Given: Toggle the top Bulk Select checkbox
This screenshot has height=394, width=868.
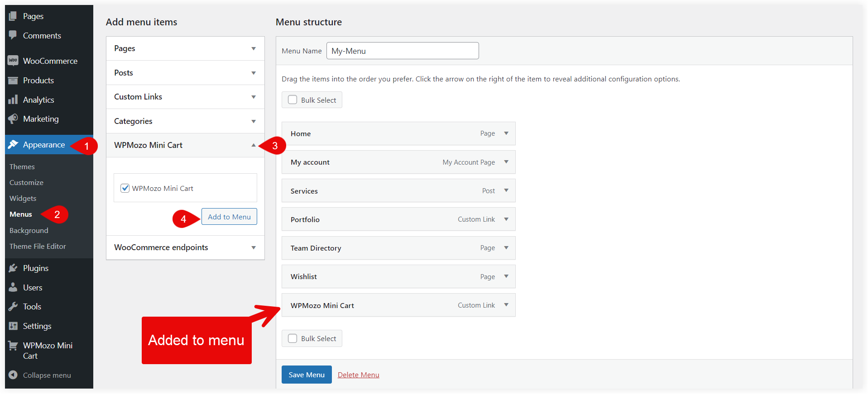Looking at the screenshot, I should coord(293,100).
